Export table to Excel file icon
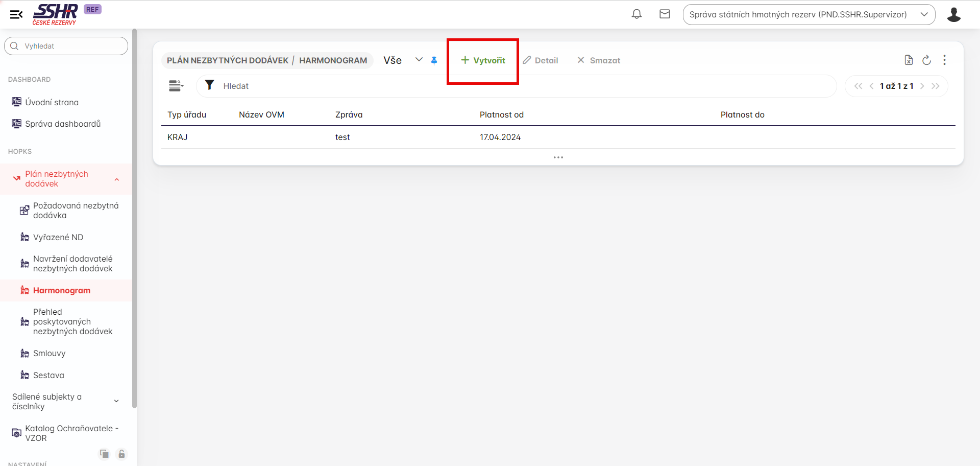980x466 pixels. [x=909, y=60]
